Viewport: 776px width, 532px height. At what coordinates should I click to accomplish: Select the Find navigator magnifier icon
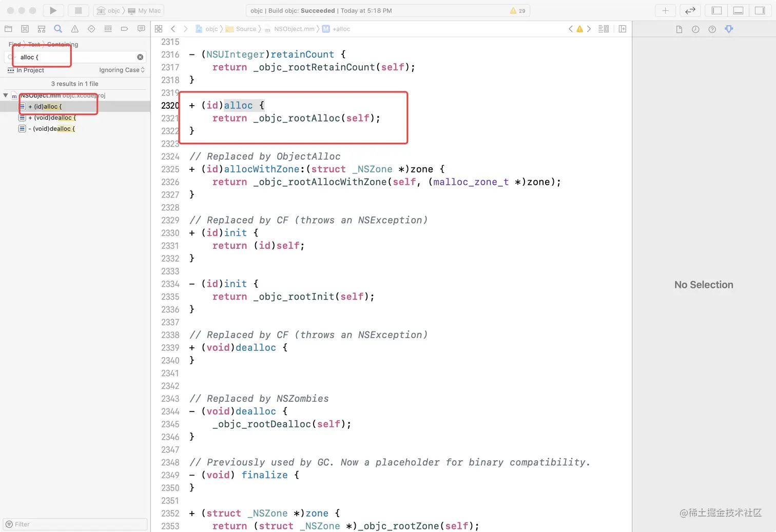[x=58, y=29]
